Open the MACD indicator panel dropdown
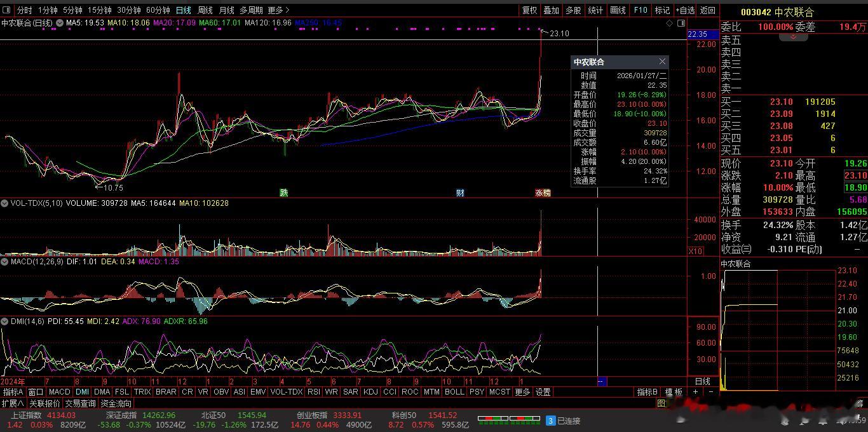Screen dimensions: 868x432 (x=4, y=262)
